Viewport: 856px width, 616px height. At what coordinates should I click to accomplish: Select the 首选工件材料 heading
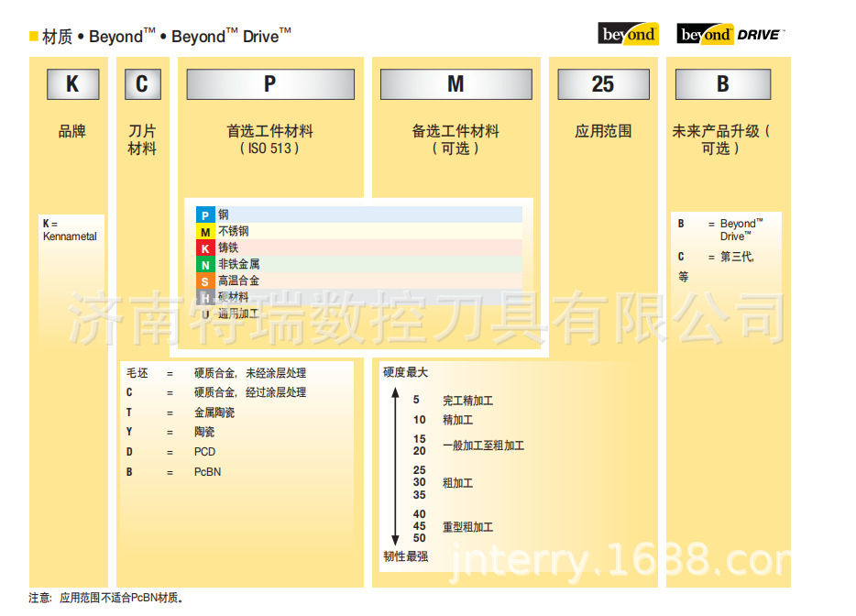tap(269, 131)
